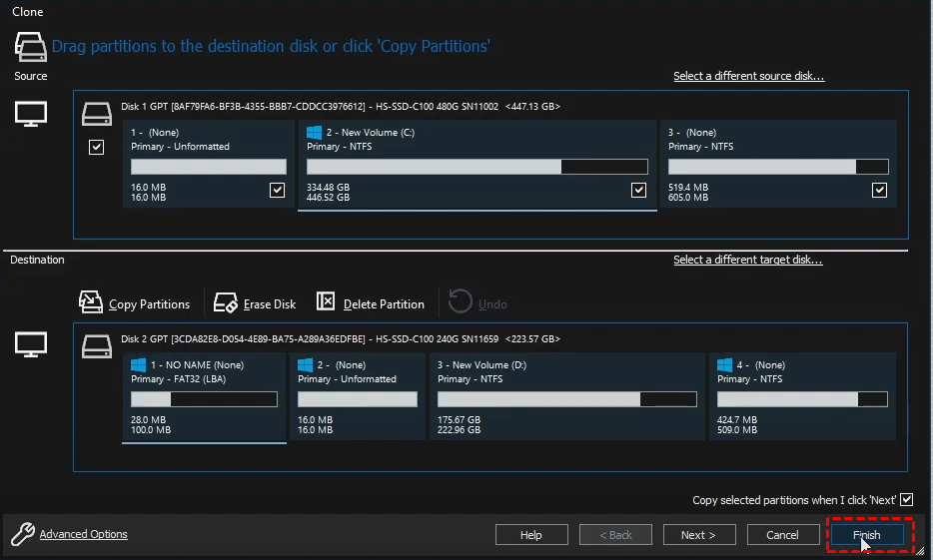933x560 pixels.
Task: Uncheck the New Volume (C:) partition checkbox
Action: click(x=638, y=191)
